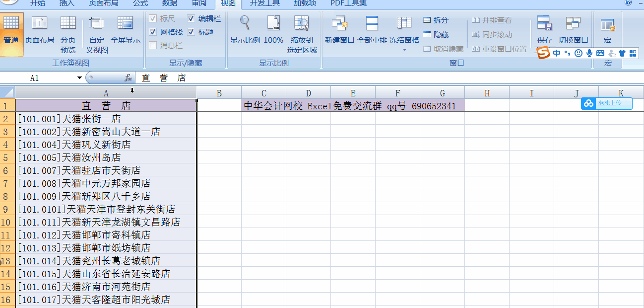Split the window (拆分)
Image resolution: width=644 pixels, height=308 pixels.
[436, 20]
